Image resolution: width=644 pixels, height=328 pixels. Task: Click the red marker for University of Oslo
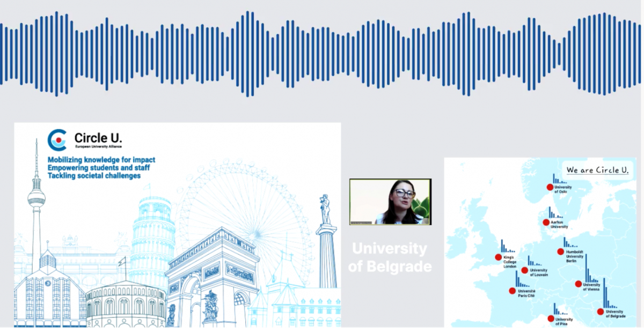(x=550, y=187)
